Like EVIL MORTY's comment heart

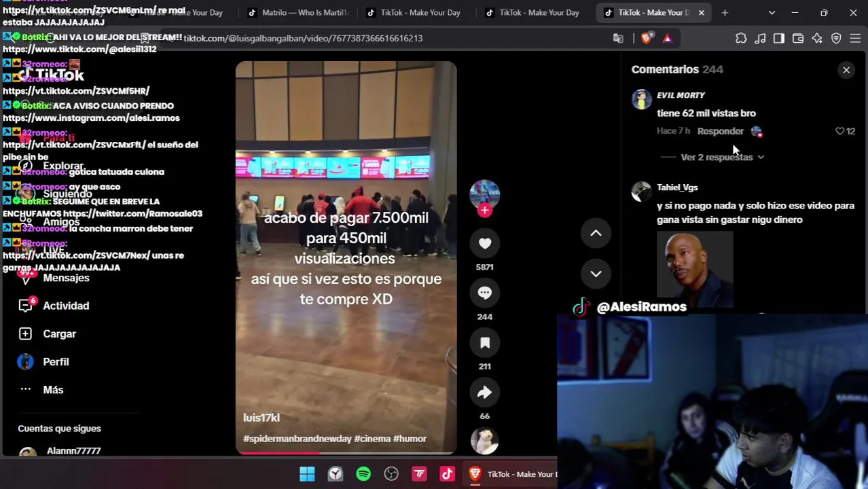(x=839, y=131)
